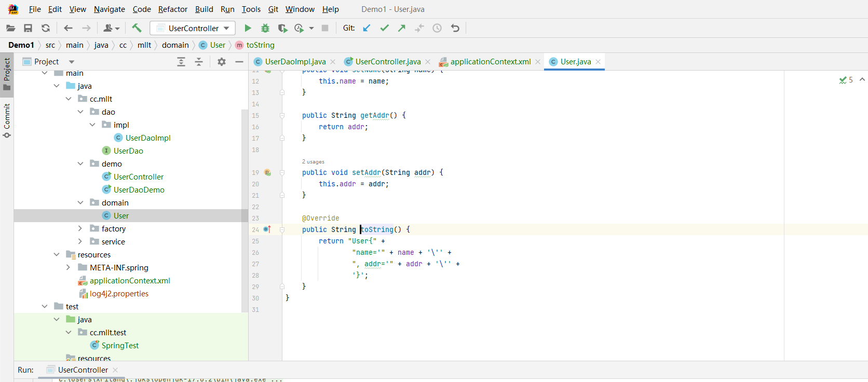Click toString in the breadcrumb bar
Viewport: 868px width, 382px height.
click(261, 45)
